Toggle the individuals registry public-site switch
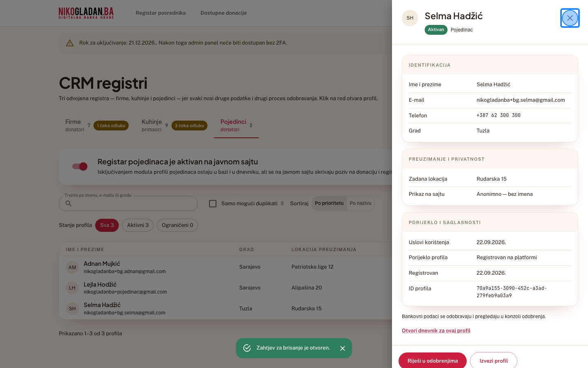The width and height of the screenshot is (588, 368). point(80,166)
